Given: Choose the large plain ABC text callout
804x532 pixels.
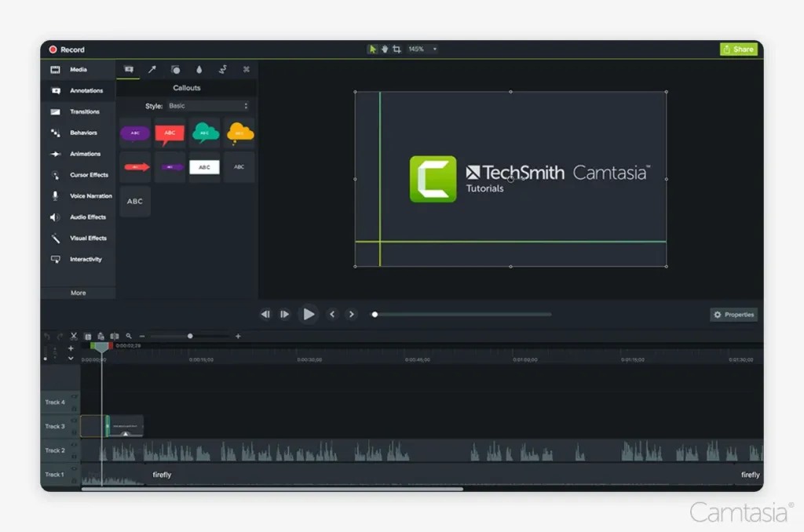Looking at the screenshot, I should pyautogui.click(x=135, y=202).
